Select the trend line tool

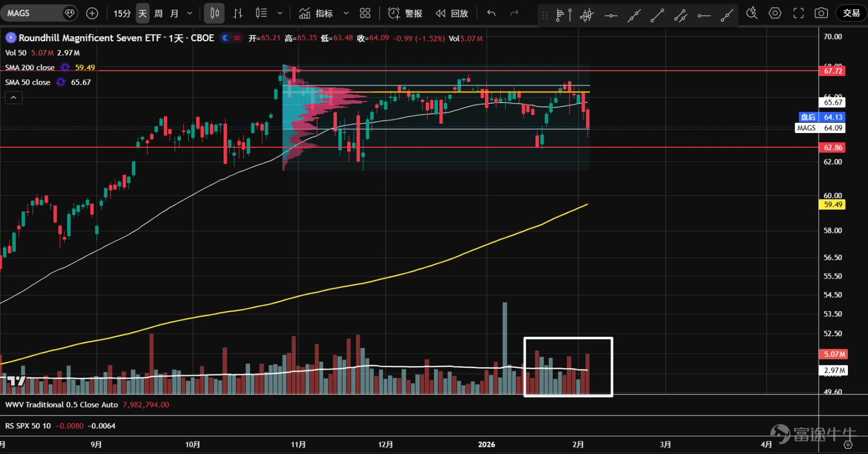658,15
